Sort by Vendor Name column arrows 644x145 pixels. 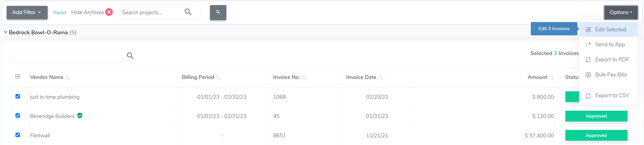67,78
